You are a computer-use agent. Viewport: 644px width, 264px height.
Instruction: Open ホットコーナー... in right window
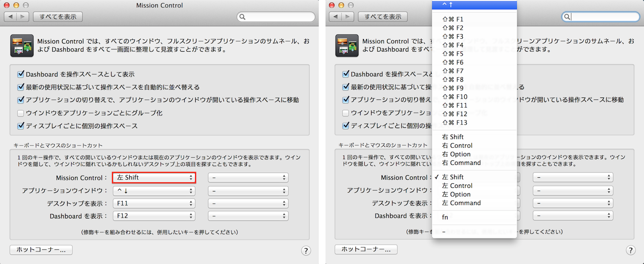tap(366, 249)
